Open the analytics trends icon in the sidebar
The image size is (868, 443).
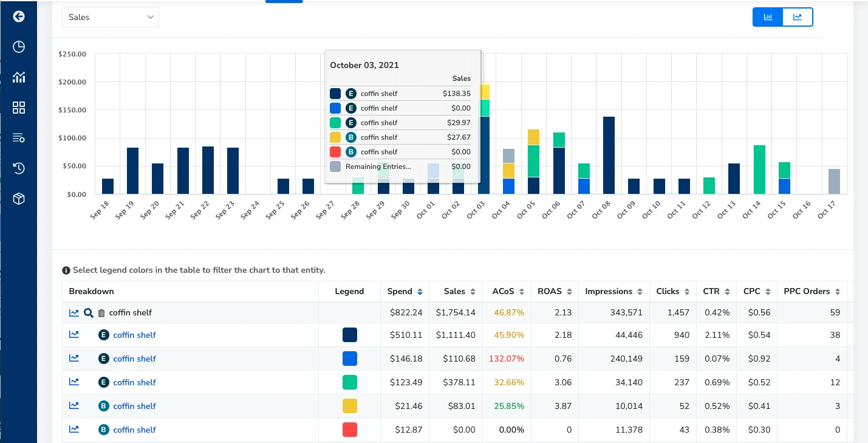[x=18, y=77]
